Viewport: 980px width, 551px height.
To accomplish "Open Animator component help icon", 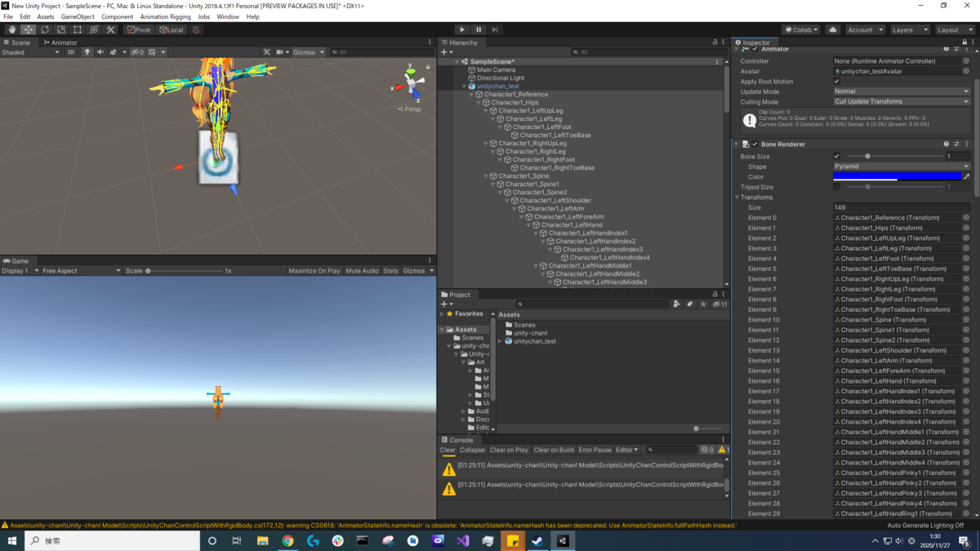I will click(947, 49).
